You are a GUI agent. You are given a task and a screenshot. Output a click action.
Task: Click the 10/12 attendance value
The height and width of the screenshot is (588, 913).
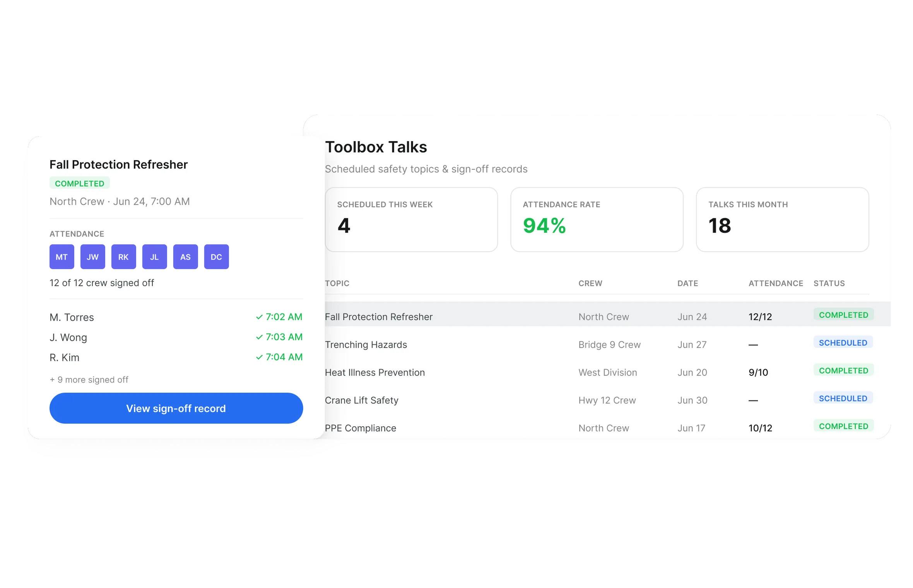coord(760,428)
